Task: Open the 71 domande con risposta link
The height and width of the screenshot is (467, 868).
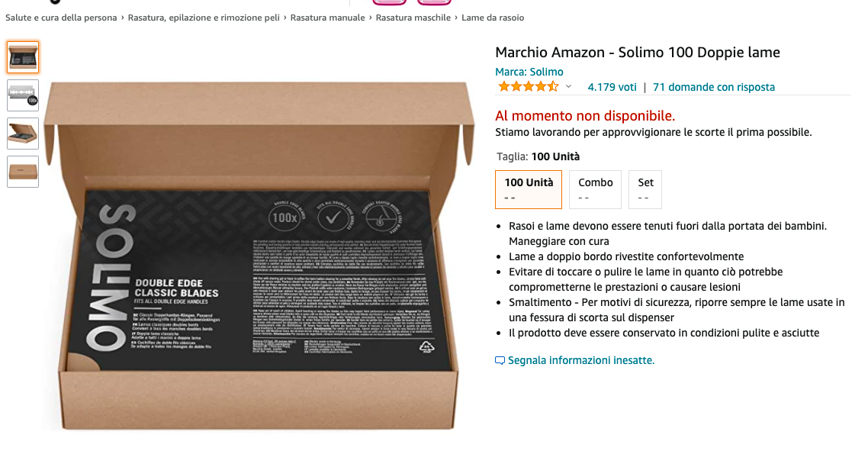Action: [714, 87]
